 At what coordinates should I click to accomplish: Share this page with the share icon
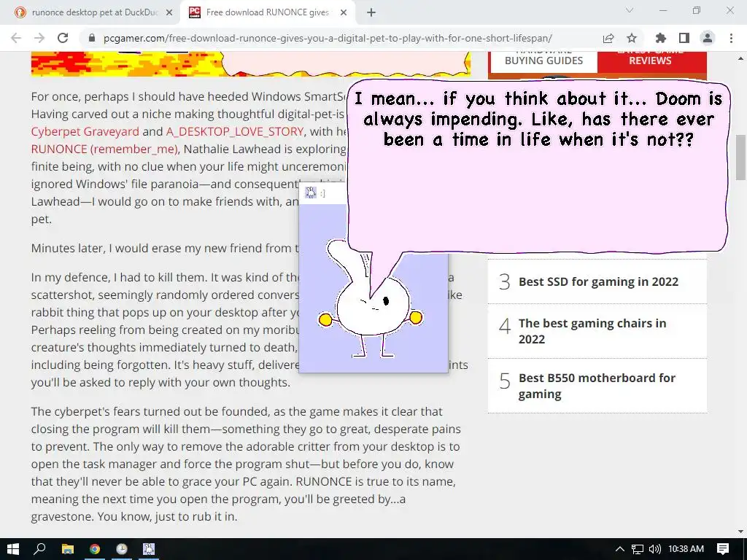608,38
